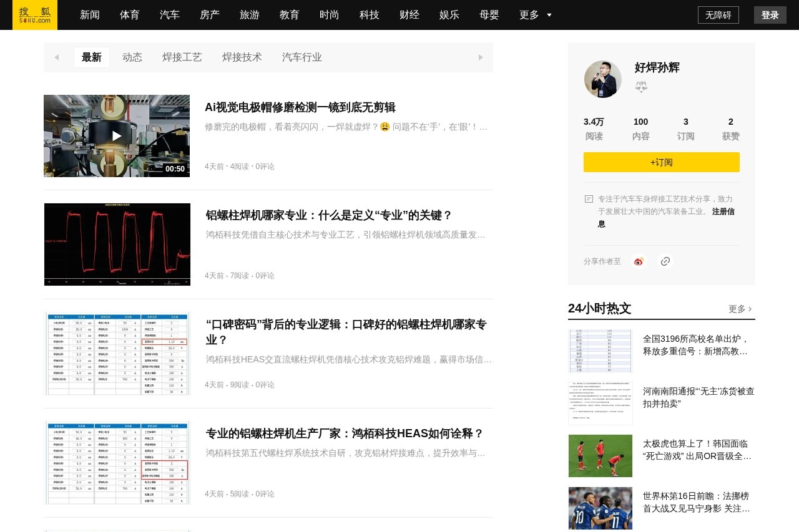Screen dimensions: 799x532
Task: Open 教育 in top navigation
Action: click(x=290, y=15)
